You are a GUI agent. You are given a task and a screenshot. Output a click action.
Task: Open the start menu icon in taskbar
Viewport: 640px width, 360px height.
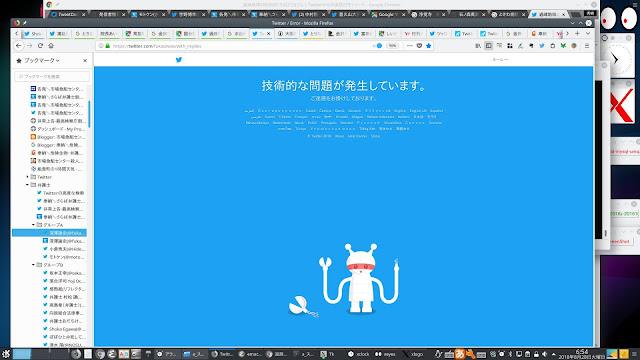tap(6, 354)
